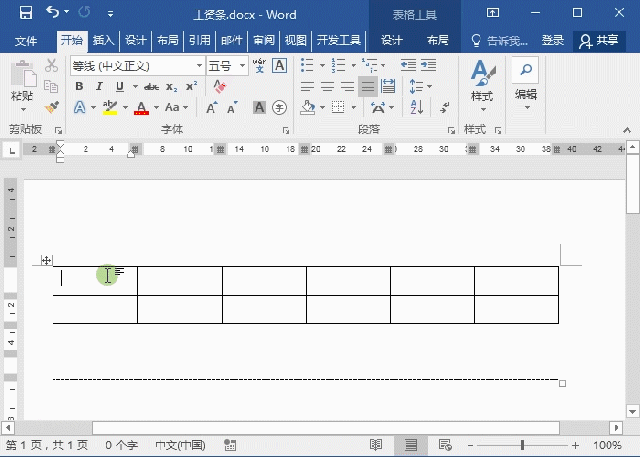Image resolution: width=640 pixels, height=457 pixels.
Task: Switch to web layout view
Action: click(445, 445)
